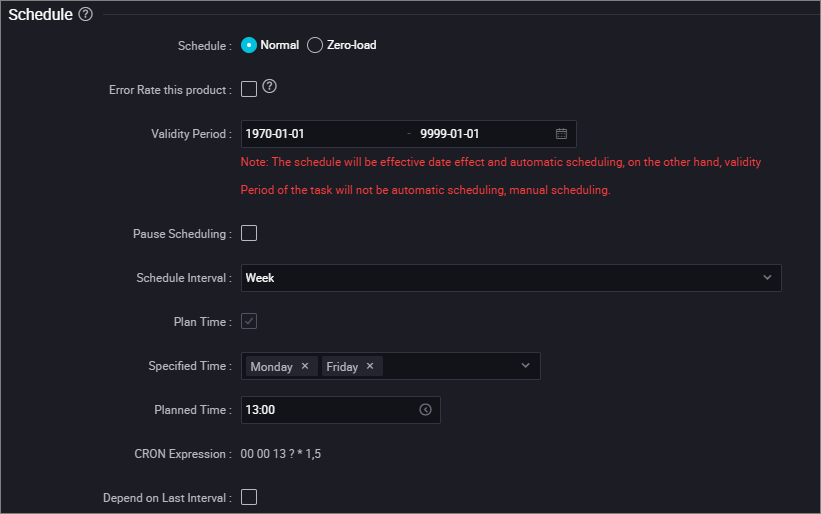Viewport: 821px width, 514px height.
Task: Open the calendar icon in Validity Period
Action: tap(561, 134)
